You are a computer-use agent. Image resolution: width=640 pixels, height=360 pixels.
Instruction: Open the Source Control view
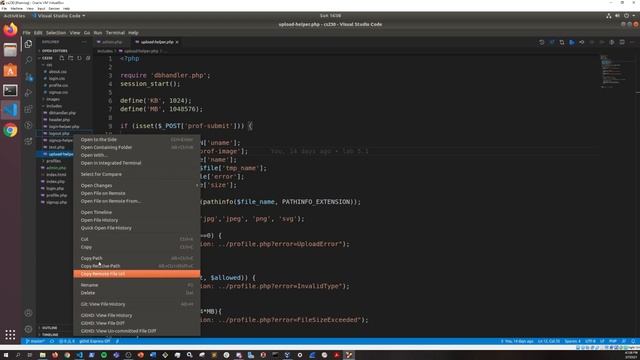click(x=28, y=76)
